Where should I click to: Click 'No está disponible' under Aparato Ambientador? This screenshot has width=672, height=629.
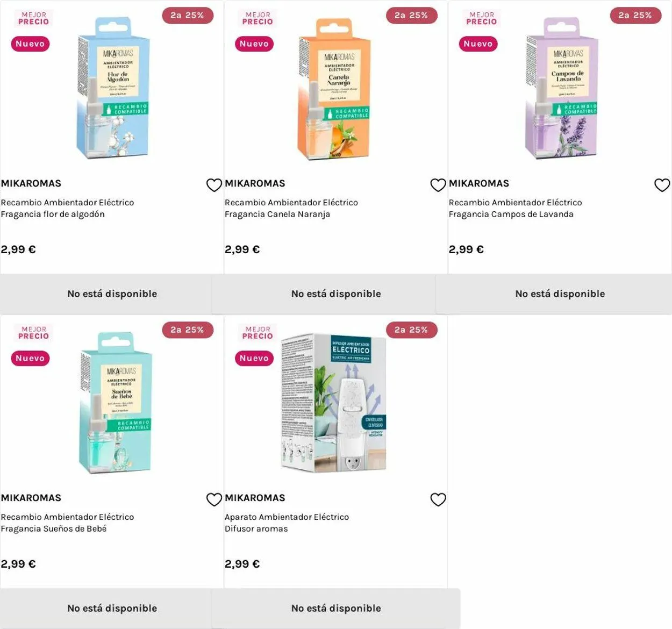click(336, 608)
